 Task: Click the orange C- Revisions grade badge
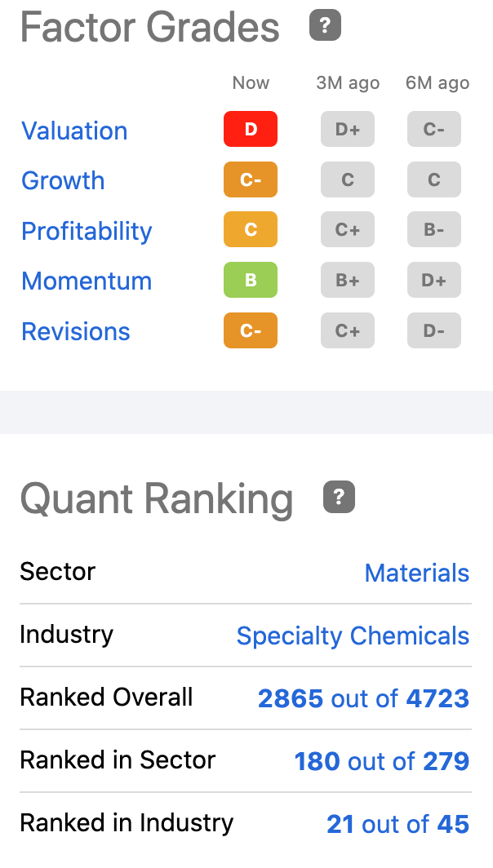click(250, 330)
